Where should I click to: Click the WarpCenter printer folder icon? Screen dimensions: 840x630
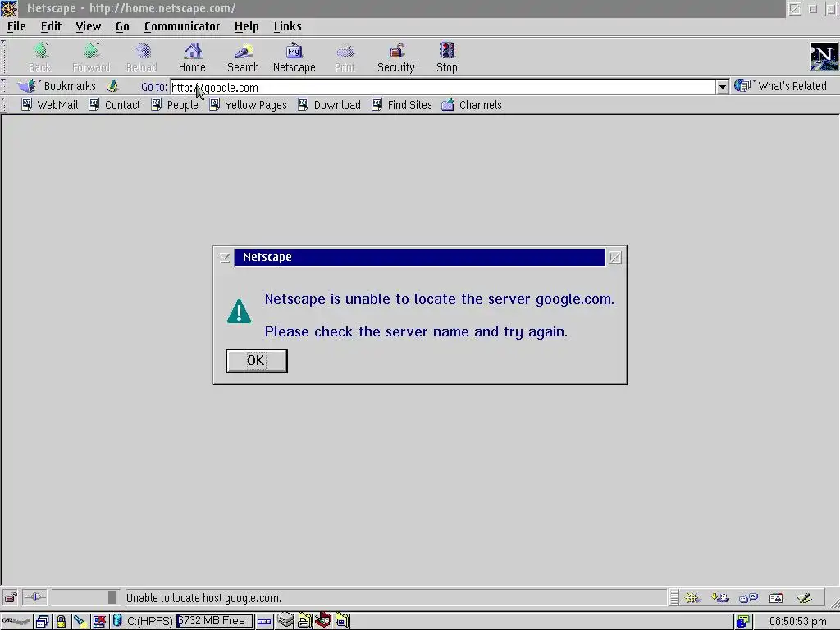304,620
